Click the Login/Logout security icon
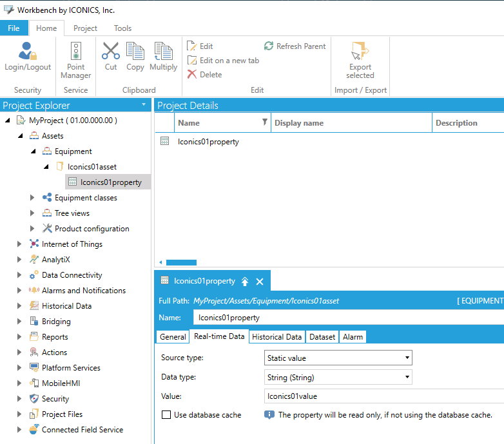Image resolution: width=504 pixels, height=444 pixels. [x=27, y=52]
